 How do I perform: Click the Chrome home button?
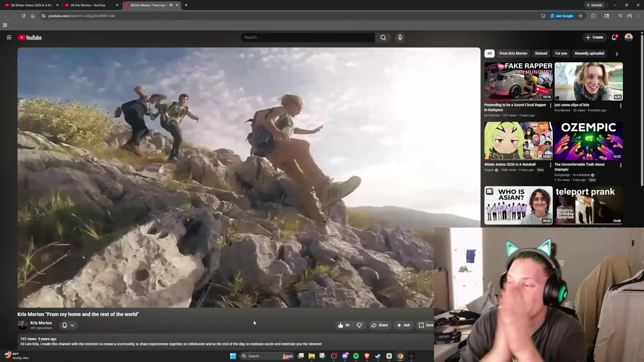click(x=33, y=16)
